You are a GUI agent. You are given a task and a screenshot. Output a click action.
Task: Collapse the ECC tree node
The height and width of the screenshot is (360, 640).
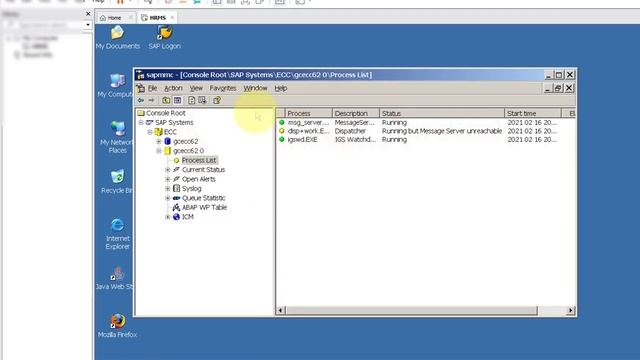click(x=150, y=132)
